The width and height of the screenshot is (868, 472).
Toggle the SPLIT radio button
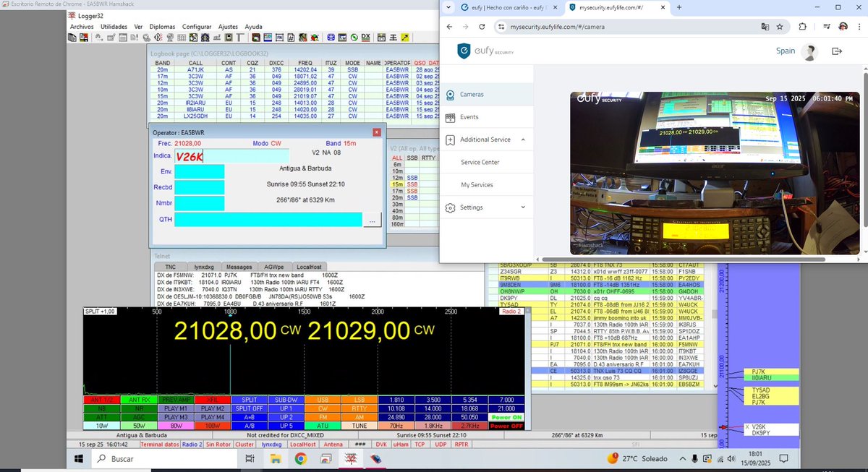(250, 399)
